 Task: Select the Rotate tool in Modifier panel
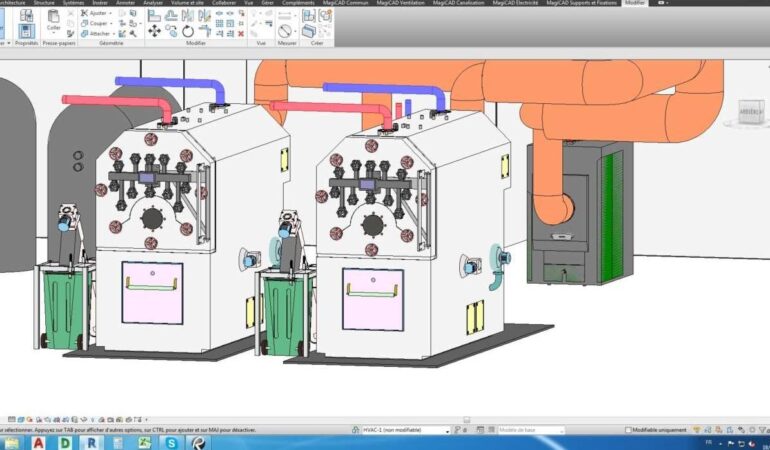tap(188, 32)
